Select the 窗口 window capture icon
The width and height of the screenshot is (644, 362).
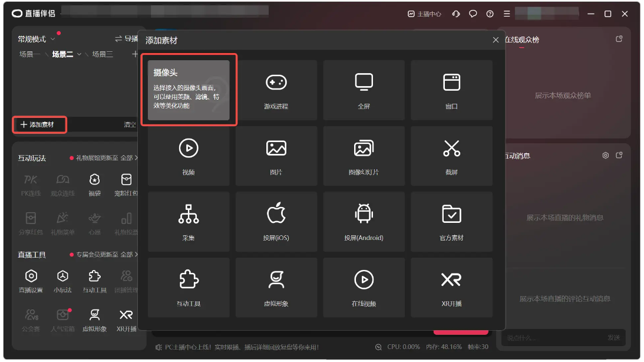point(451,83)
